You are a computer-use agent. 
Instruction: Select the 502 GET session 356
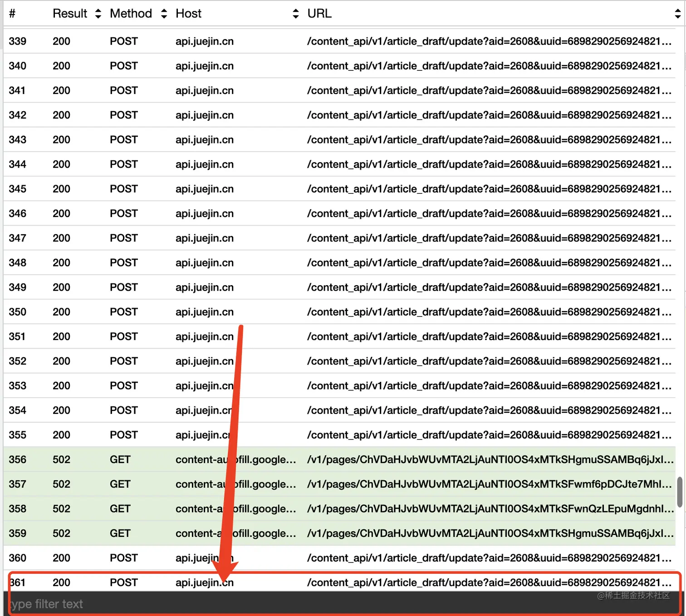[339, 459]
